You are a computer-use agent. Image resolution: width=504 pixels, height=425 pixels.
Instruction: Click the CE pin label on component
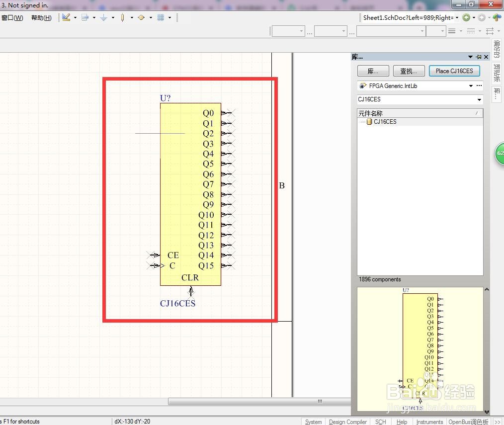173,255
